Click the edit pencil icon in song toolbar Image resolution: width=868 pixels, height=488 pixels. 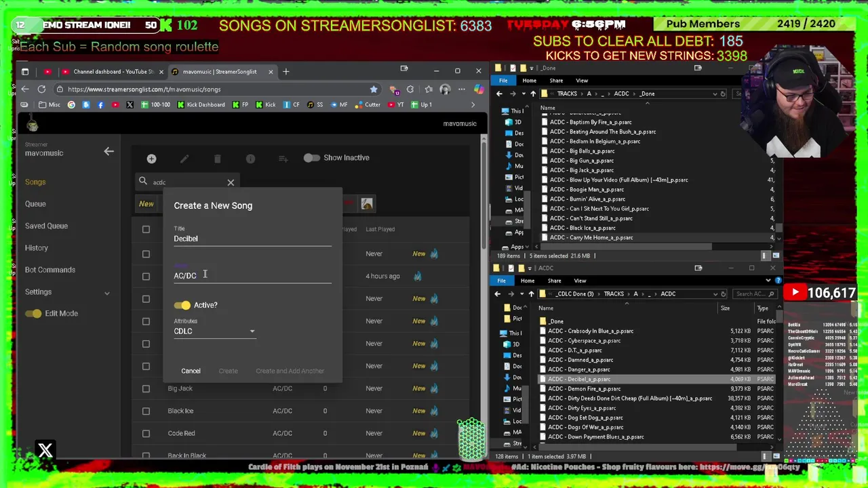point(184,159)
